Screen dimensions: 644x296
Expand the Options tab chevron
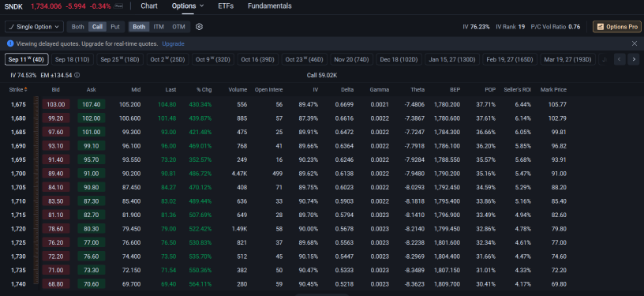201,6
